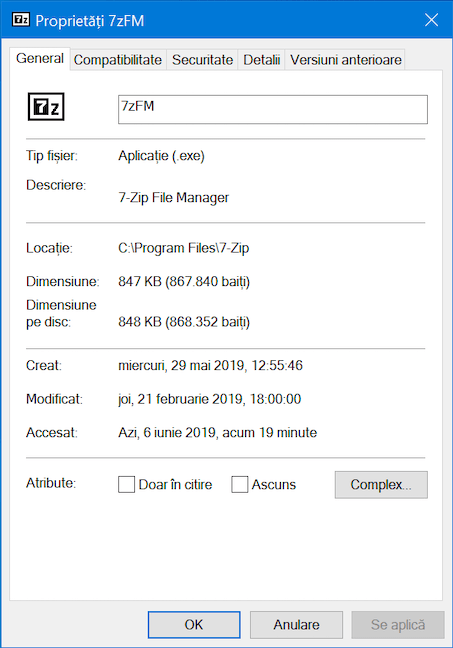Select the description 7-Zip File Manager
The height and width of the screenshot is (648, 453).
(x=174, y=198)
